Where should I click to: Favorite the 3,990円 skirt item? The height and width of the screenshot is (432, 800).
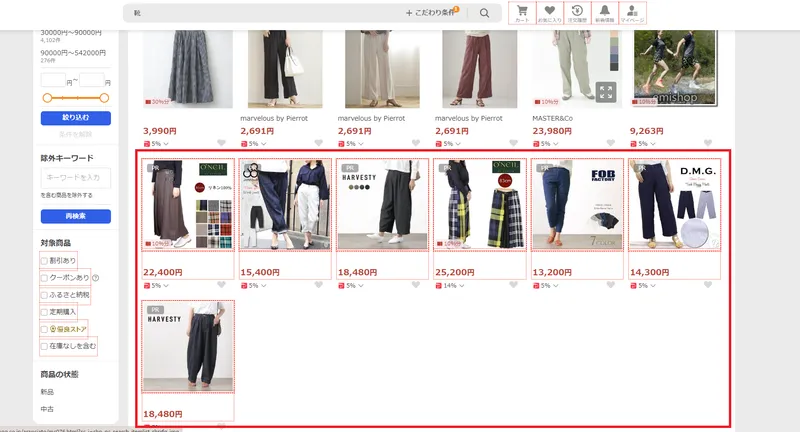click(x=221, y=143)
